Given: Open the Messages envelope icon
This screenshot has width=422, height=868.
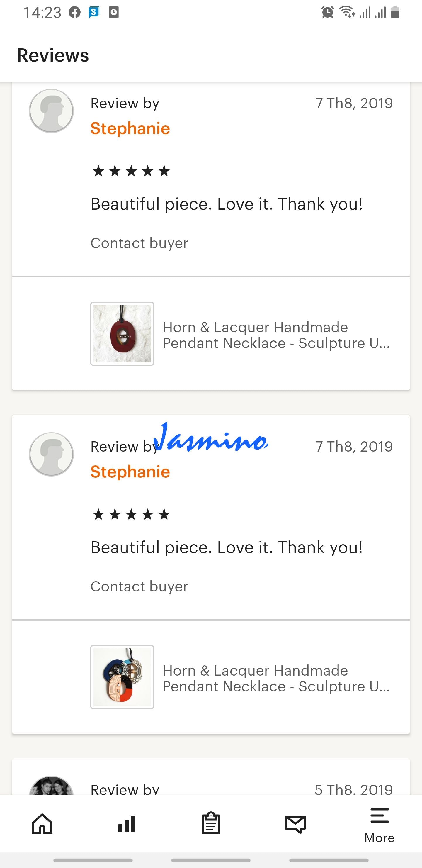Looking at the screenshot, I should (x=295, y=825).
